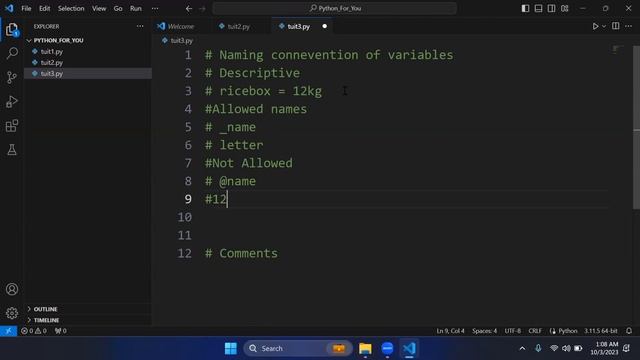Change line ending via CRLF item

coord(535,331)
